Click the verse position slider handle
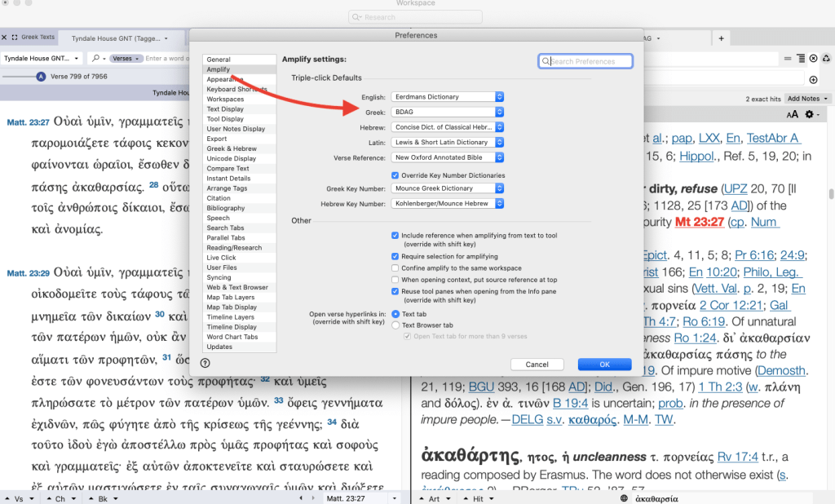Screen dimensions: 835x504 (x=41, y=77)
